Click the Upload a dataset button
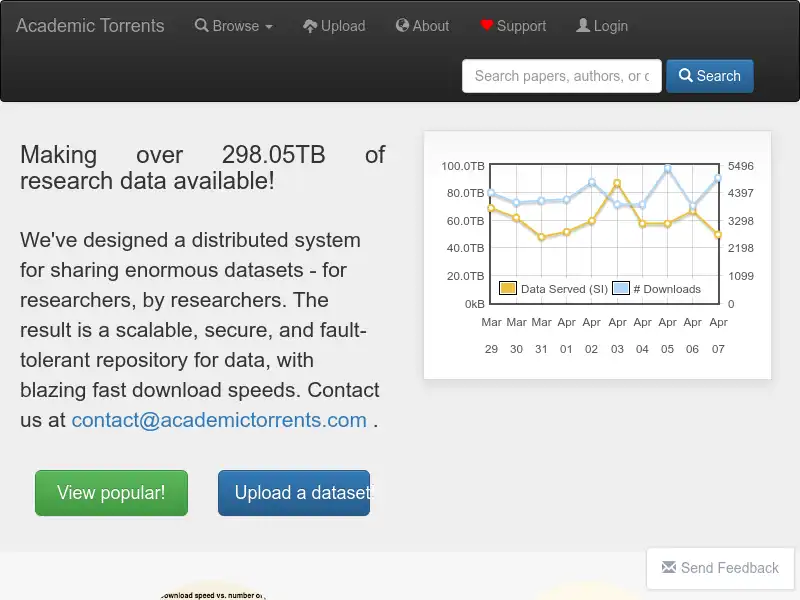This screenshot has width=800, height=600. (294, 493)
